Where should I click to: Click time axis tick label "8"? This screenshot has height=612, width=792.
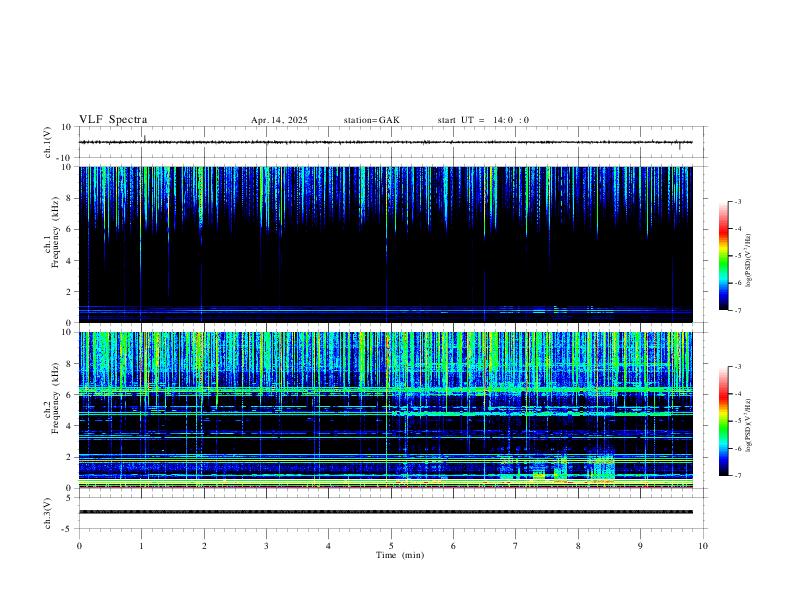click(x=578, y=546)
